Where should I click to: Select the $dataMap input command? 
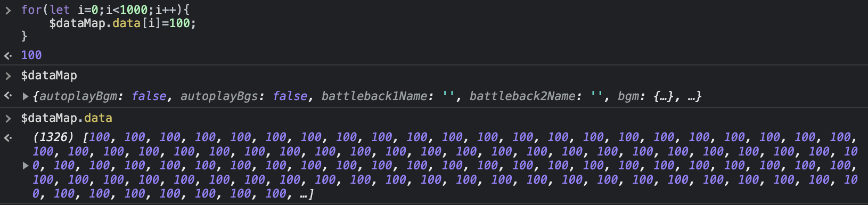point(49,76)
